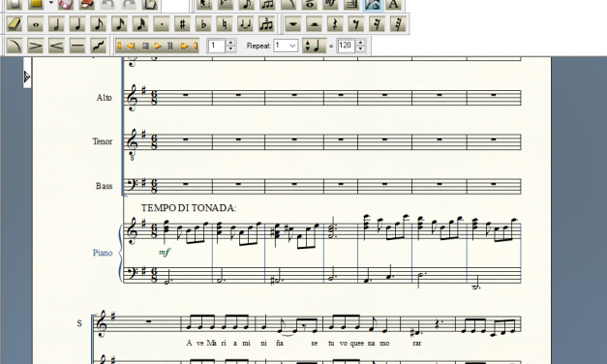Pause playback
This screenshot has width=607, height=364.
pos(170,45)
